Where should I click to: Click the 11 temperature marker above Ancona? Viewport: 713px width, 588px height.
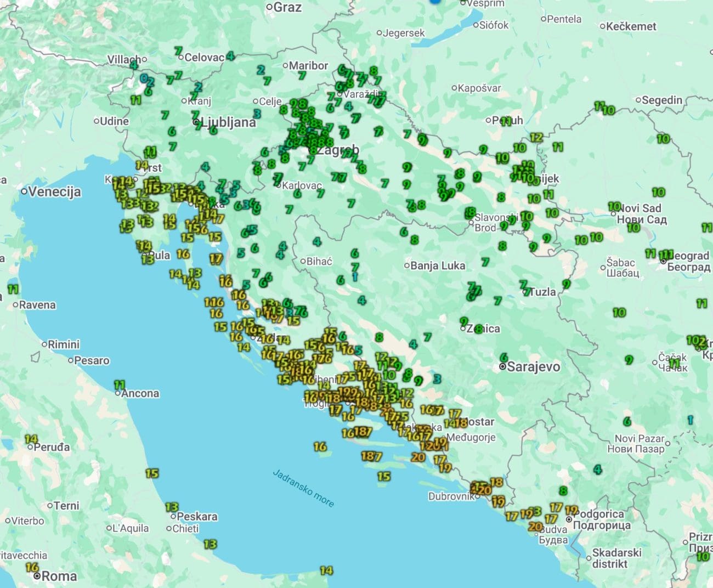(120, 385)
